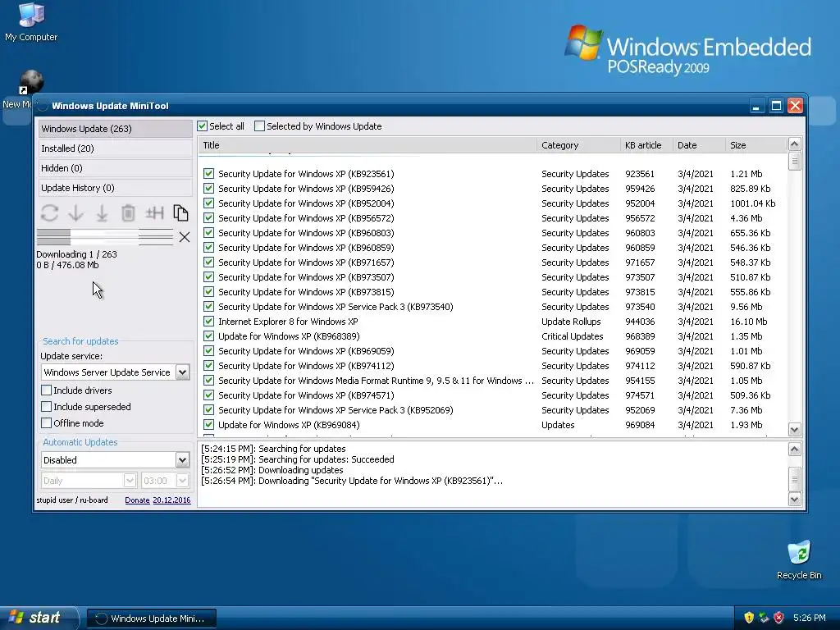840x630 pixels.
Task: Open the 03:00 time dropdown
Action: 182,481
